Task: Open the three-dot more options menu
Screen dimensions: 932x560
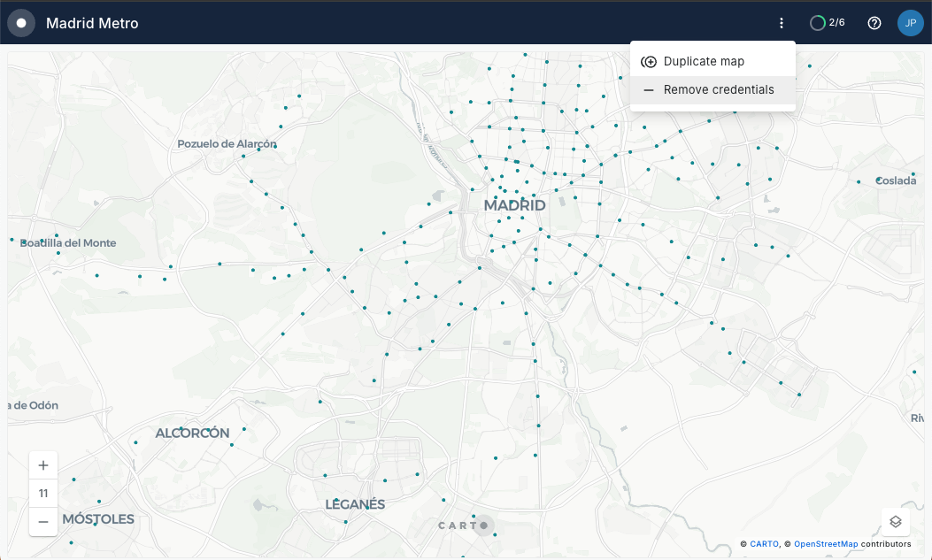Action: coord(781,23)
